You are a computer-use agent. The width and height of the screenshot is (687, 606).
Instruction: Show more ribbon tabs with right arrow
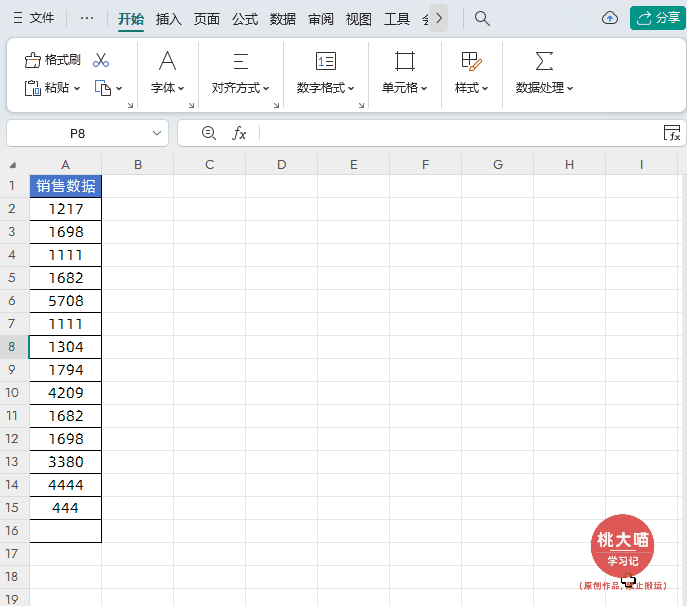coord(439,18)
